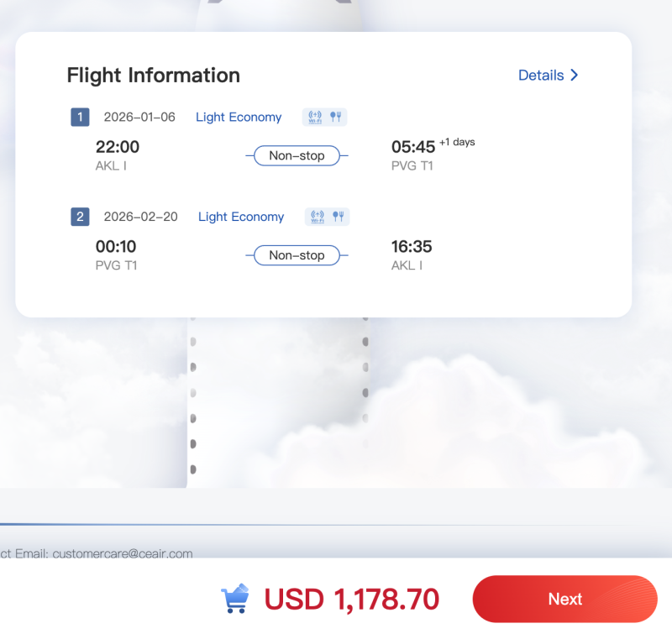Select the segment 2 number badge
This screenshot has width=672, height=634.
(x=80, y=217)
